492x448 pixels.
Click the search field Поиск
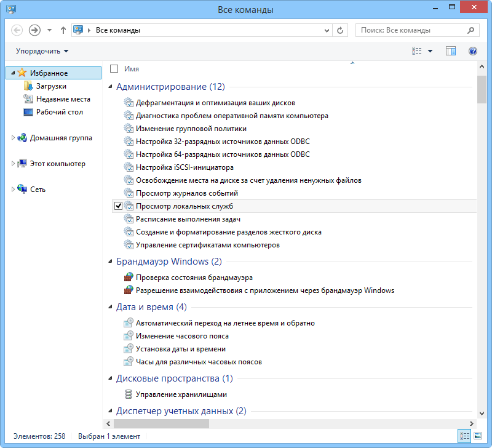(412, 30)
